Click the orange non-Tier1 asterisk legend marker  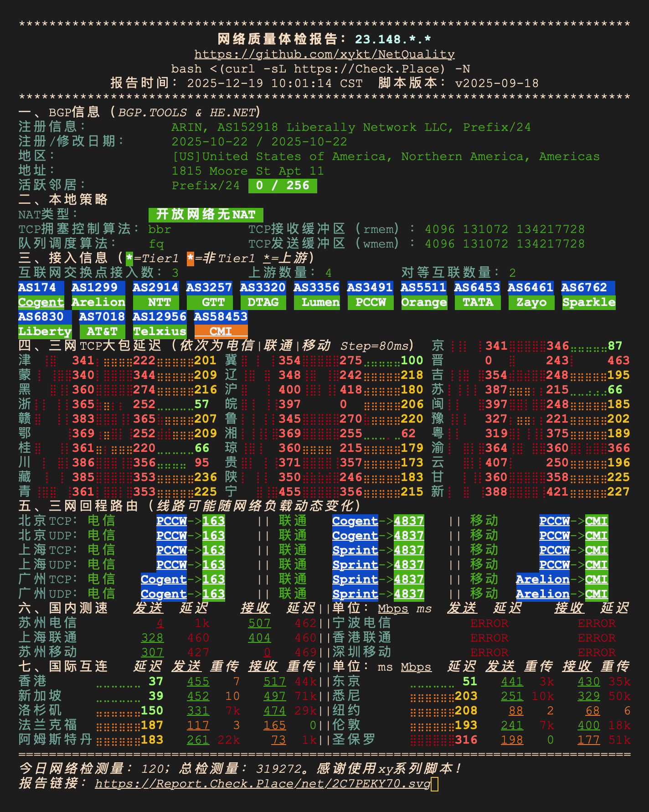click(x=191, y=259)
